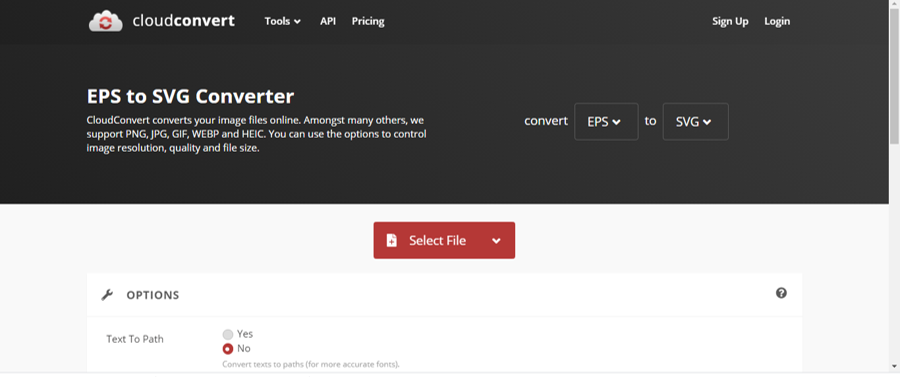Click the Login link
The height and width of the screenshot is (377, 900).
[777, 21]
